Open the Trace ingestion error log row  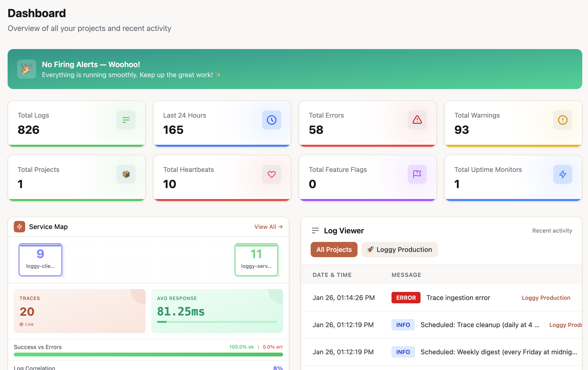[x=458, y=298]
